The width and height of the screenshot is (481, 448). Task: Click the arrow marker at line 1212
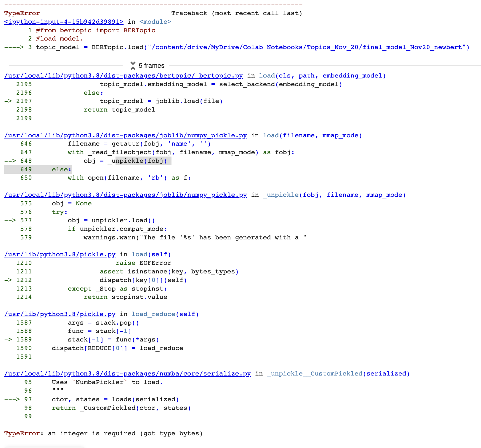pyautogui.click(x=8, y=280)
